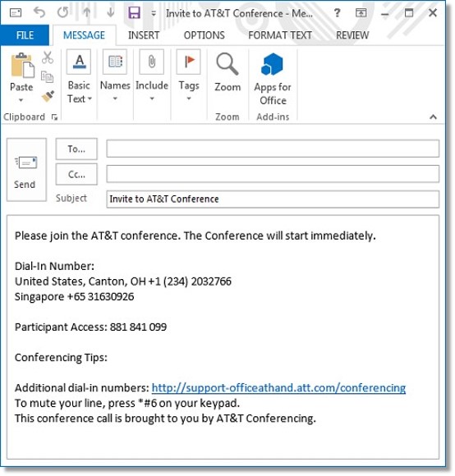Open the Clipboard dialog launcher
Screen dimensions: 455x476
click(x=54, y=117)
